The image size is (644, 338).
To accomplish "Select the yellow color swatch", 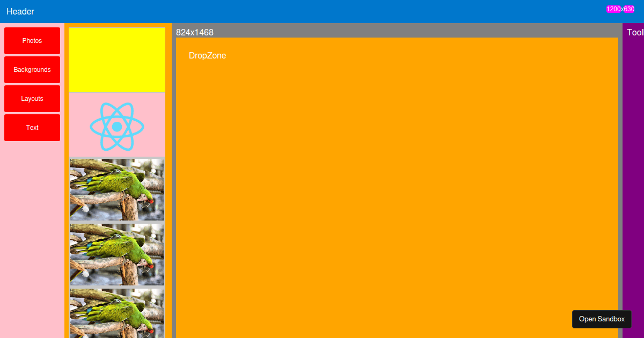I will [116, 59].
